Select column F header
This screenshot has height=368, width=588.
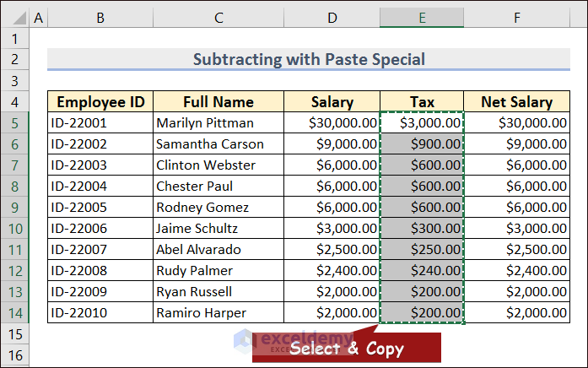click(516, 18)
